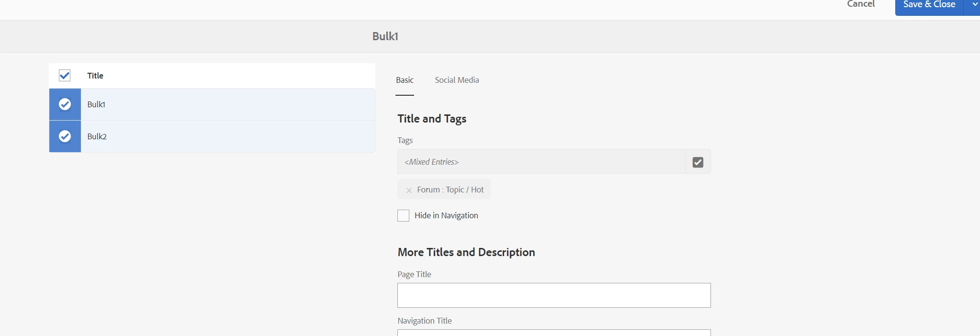Open the tag picker icon in Tags field

(698, 162)
